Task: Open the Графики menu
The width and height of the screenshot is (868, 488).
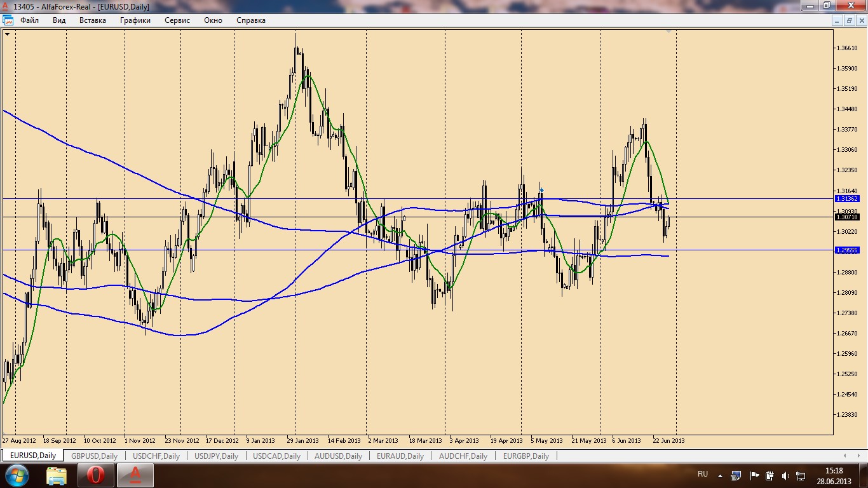Action: 135,20
